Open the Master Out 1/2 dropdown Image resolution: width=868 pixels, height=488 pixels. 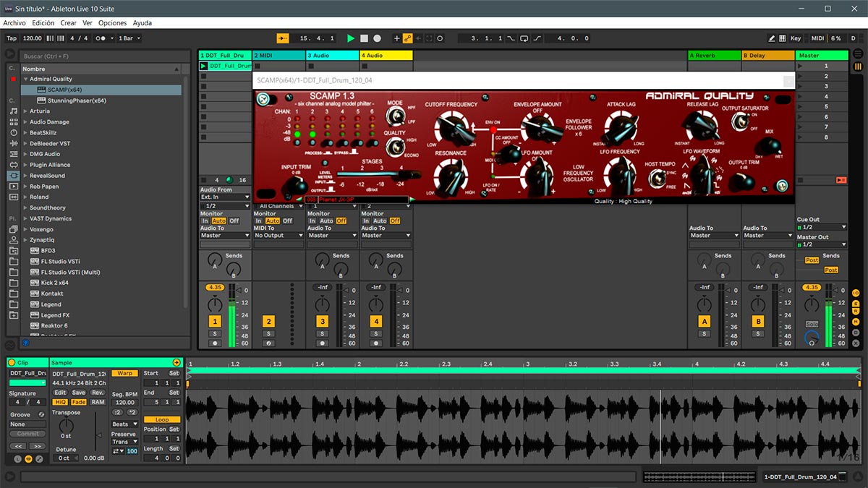(x=821, y=244)
